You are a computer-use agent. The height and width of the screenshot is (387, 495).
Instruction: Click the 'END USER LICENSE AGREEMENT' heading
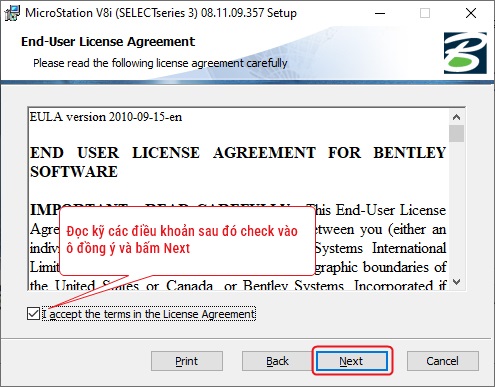238,162
